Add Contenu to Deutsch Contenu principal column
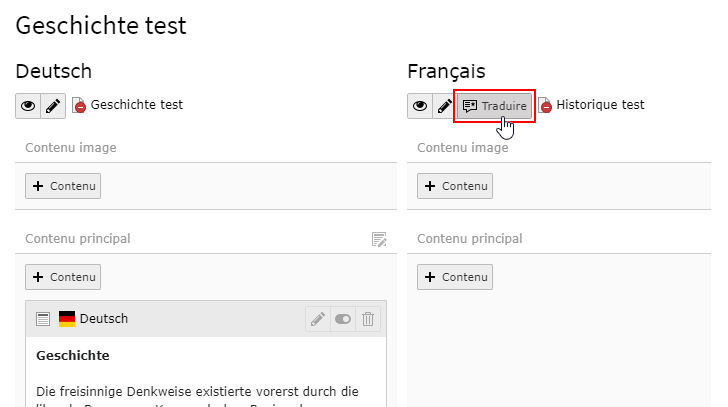The height and width of the screenshot is (407, 728). click(63, 277)
